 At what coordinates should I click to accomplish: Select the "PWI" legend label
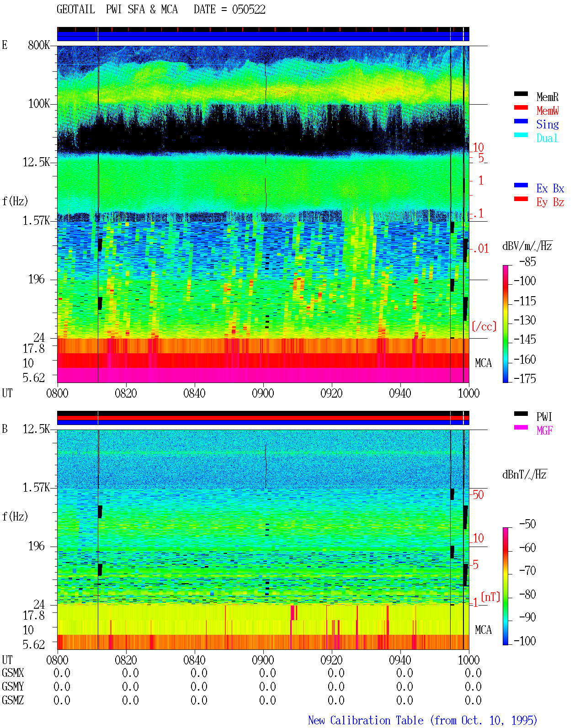click(544, 417)
